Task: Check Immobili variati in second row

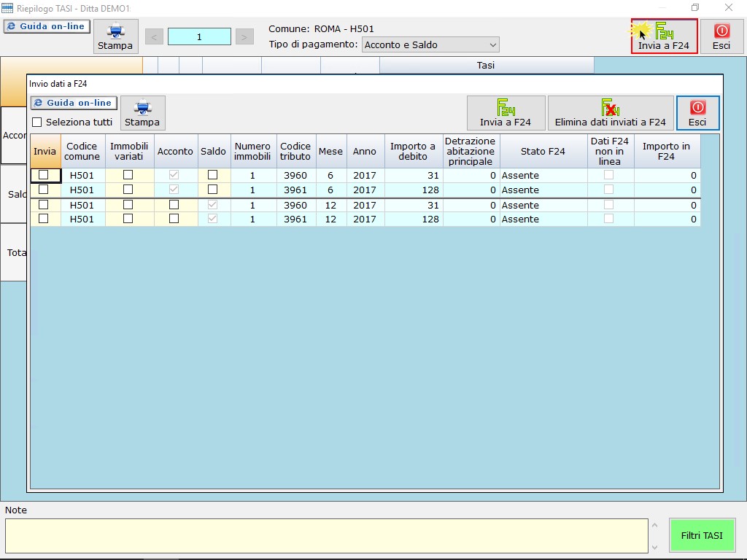Action: pyautogui.click(x=128, y=190)
